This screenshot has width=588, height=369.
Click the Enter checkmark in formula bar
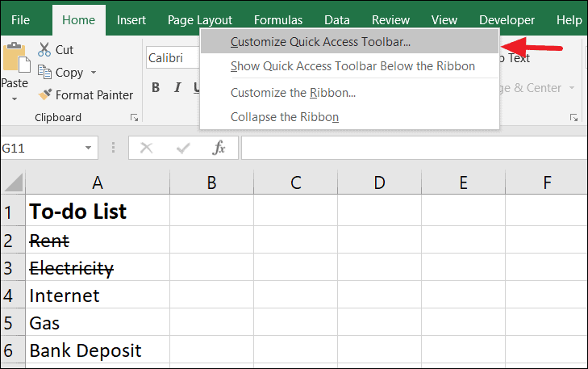[183, 149]
